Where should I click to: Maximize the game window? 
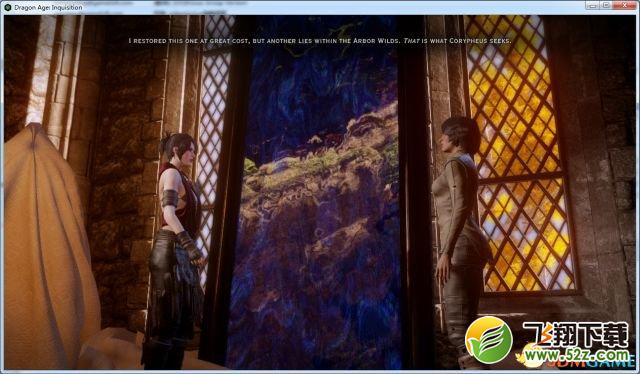606,5
